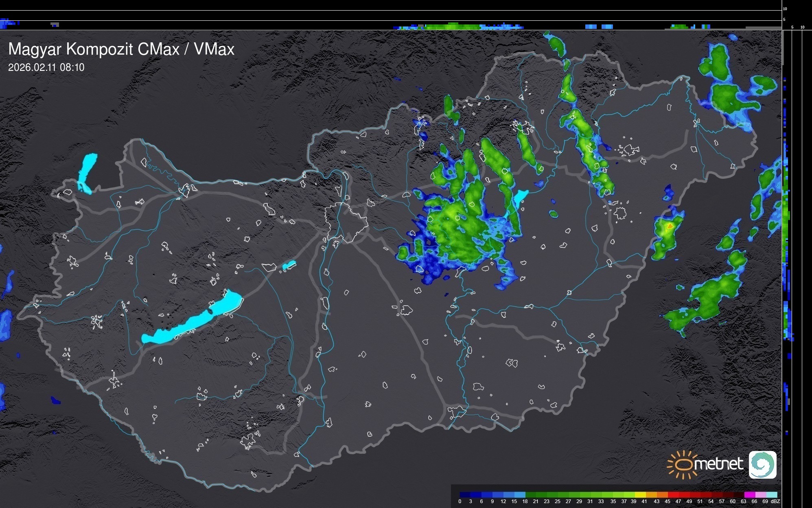Click the teal swirl app icon
This screenshot has height=508, width=812.
762,464
